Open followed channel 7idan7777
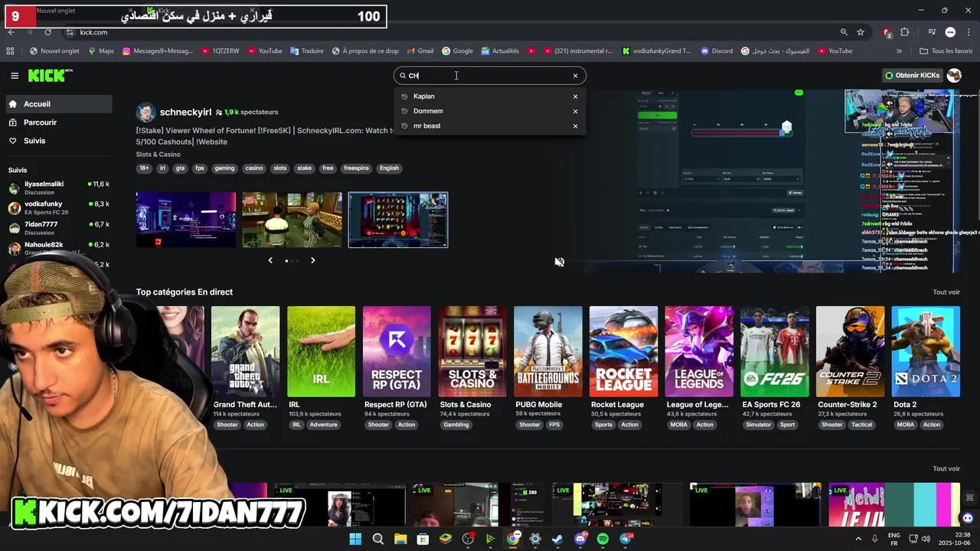 [x=58, y=227]
